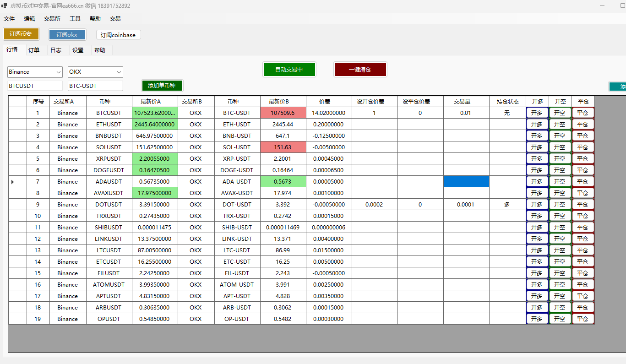Click the 一键清仓 liquidate-all button
Viewport: 626px width, 364px height.
[360, 70]
